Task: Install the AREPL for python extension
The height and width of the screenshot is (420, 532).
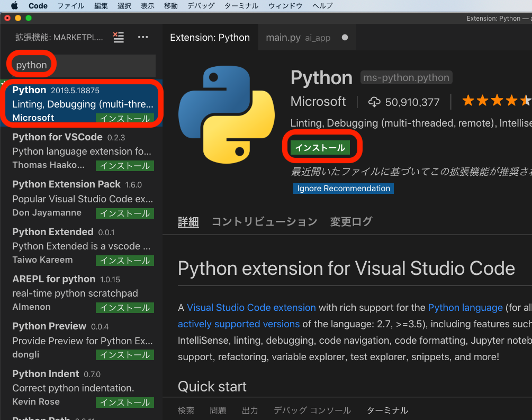Action: pos(124,308)
